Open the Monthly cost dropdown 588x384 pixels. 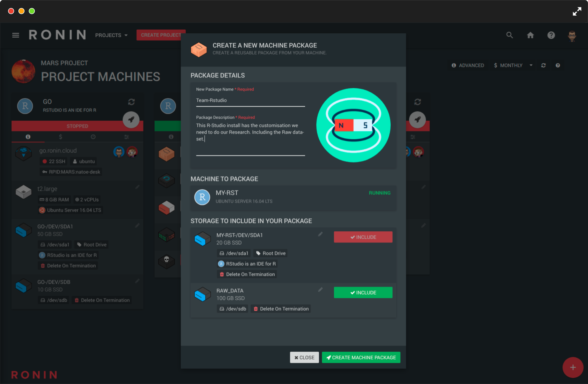click(513, 65)
